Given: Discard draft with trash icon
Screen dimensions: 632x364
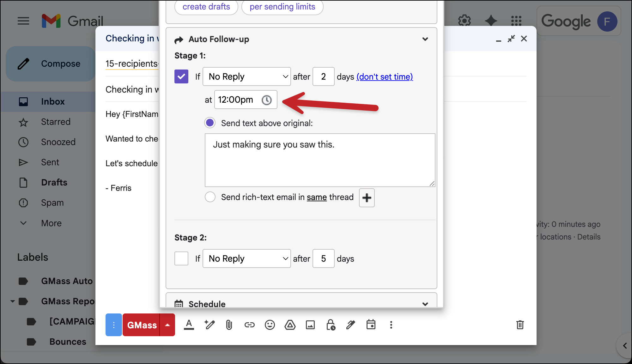Looking at the screenshot, I should [x=520, y=325].
